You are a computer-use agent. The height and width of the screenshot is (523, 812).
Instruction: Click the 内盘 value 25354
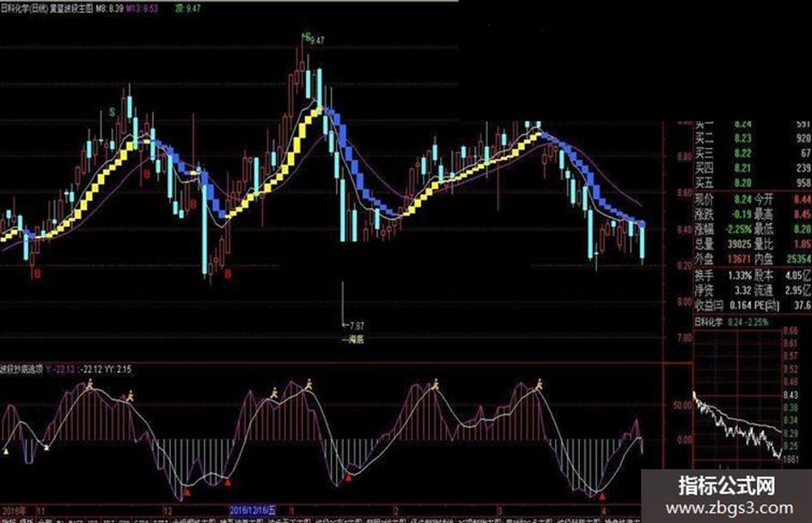click(x=798, y=258)
